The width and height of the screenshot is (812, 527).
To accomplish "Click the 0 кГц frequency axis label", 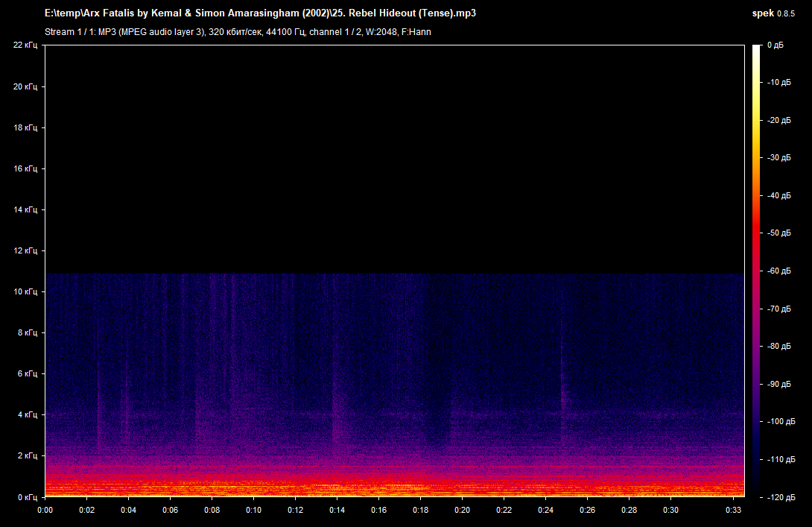I will [28, 497].
